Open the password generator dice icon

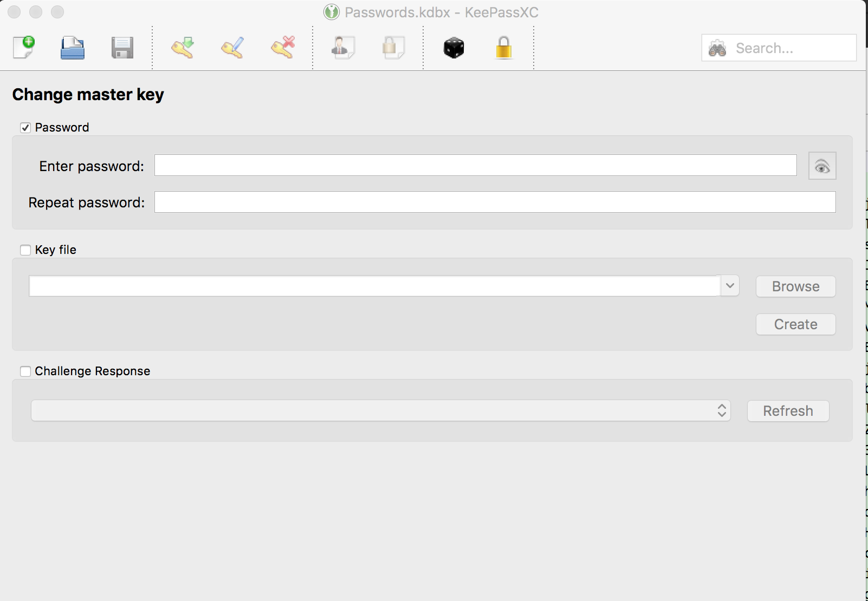[x=454, y=48]
